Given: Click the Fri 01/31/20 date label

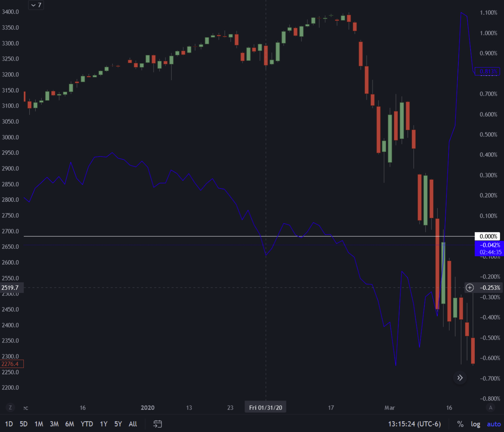Looking at the screenshot, I should click(x=265, y=407).
